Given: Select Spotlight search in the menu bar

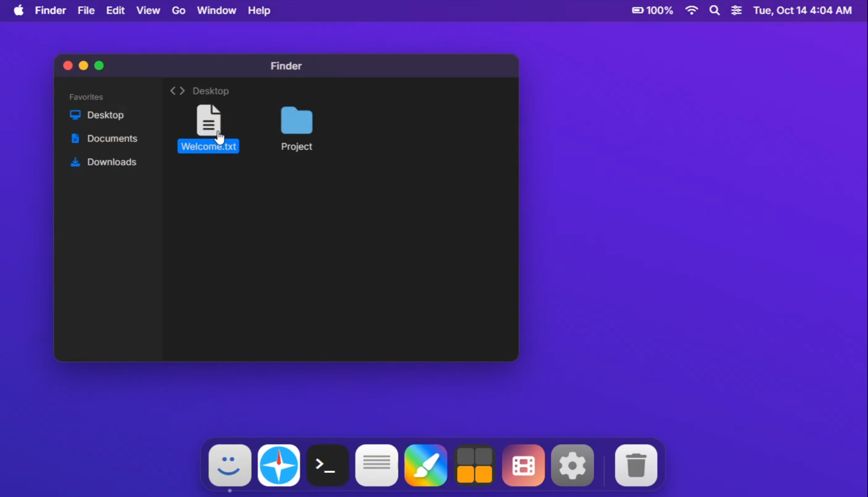Looking at the screenshot, I should [714, 10].
